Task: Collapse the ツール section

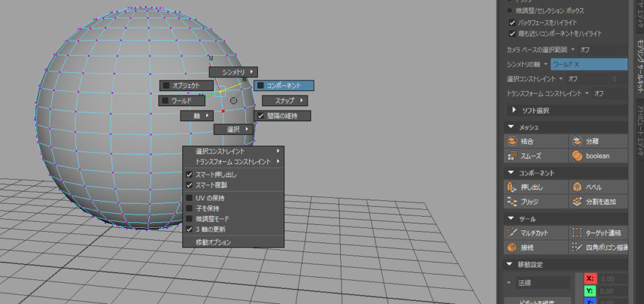Action: point(510,219)
